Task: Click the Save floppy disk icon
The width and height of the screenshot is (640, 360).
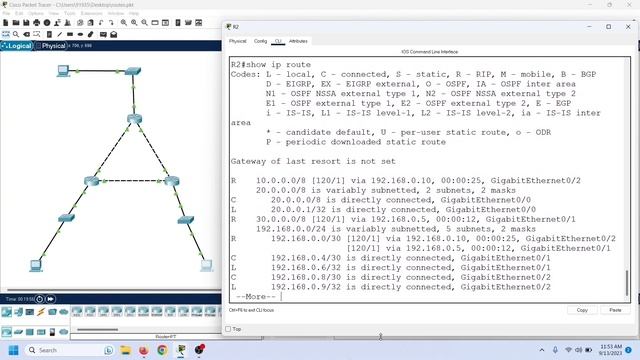Action: [26, 23]
